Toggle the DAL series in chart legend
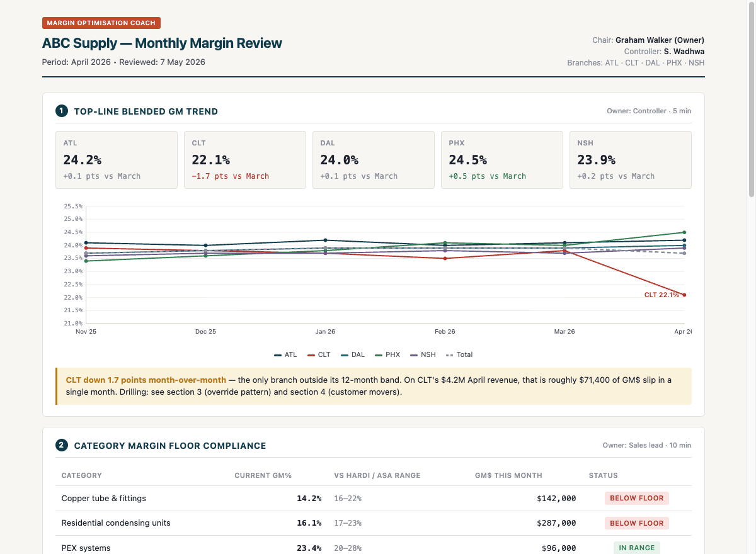Image resolution: width=756 pixels, height=554 pixels. coord(353,355)
